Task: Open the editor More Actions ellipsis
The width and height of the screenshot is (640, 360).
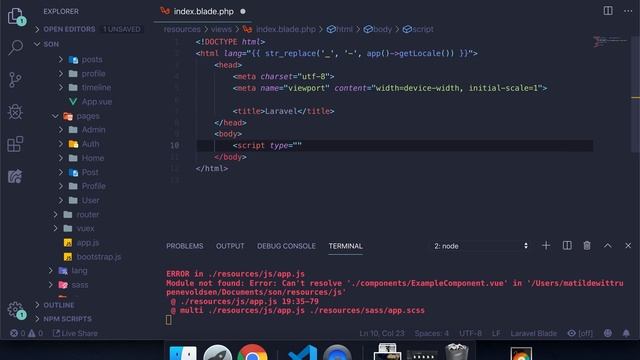Action: pyautogui.click(x=628, y=11)
